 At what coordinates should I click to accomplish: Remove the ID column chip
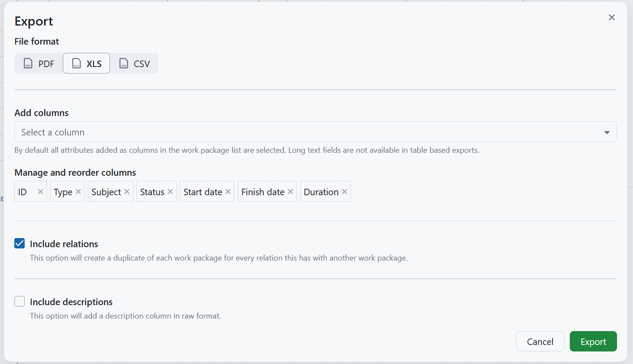click(40, 192)
